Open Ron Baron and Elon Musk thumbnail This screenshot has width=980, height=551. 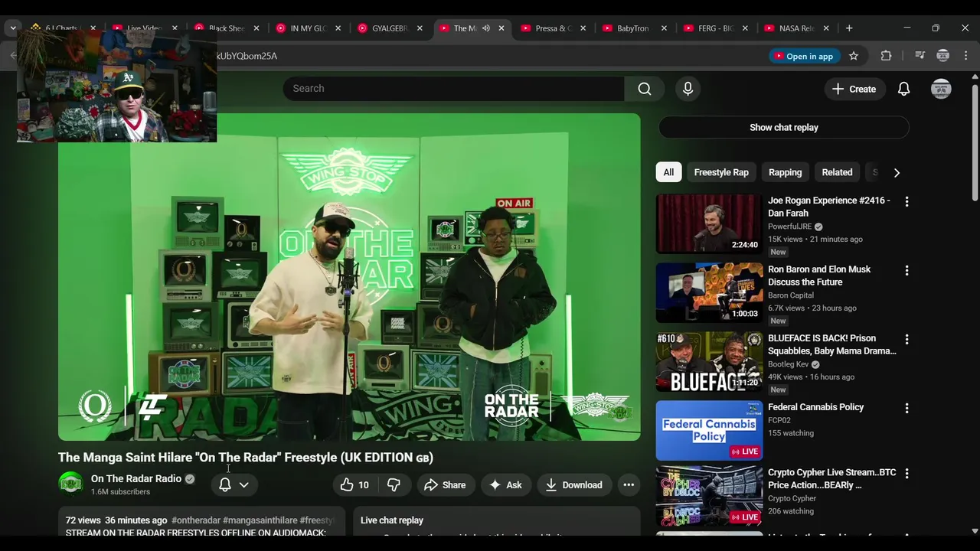710,292
